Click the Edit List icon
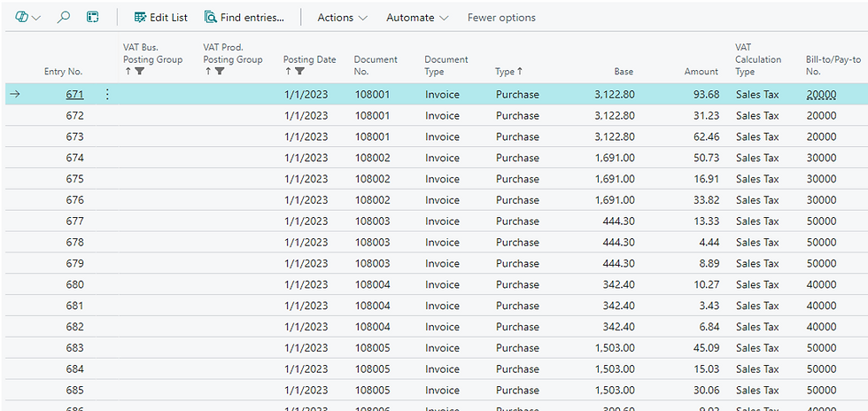868x411 pixels. pyautogui.click(x=140, y=18)
